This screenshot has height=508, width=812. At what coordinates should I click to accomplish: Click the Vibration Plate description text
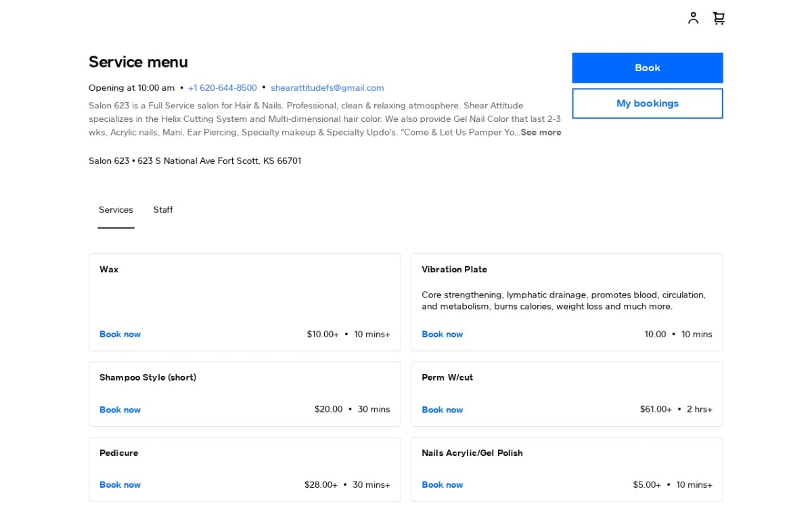[x=564, y=301]
